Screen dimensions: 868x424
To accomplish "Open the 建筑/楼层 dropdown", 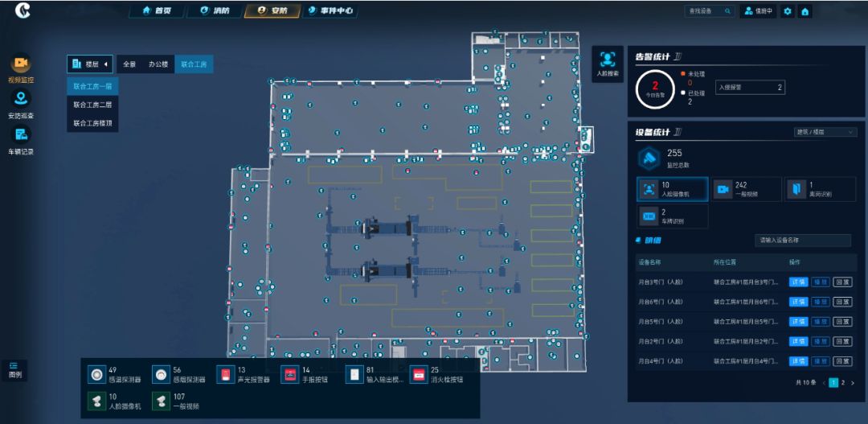I will point(825,132).
